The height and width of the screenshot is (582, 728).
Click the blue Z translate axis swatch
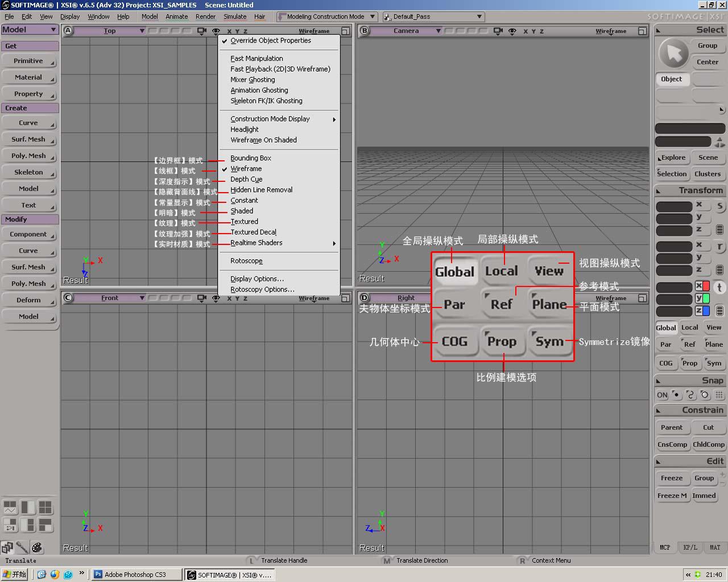(x=706, y=310)
